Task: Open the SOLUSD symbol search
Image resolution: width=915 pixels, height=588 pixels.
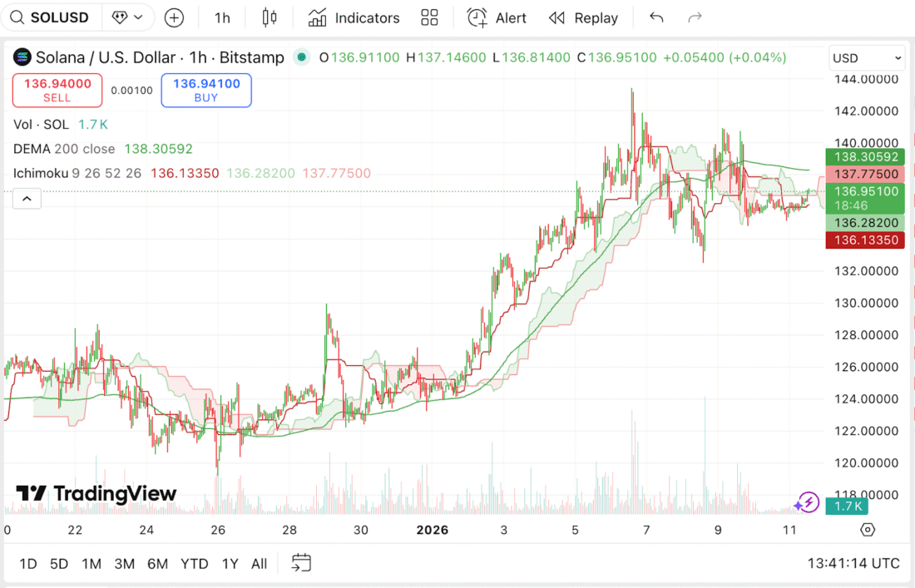Action: [51, 17]
